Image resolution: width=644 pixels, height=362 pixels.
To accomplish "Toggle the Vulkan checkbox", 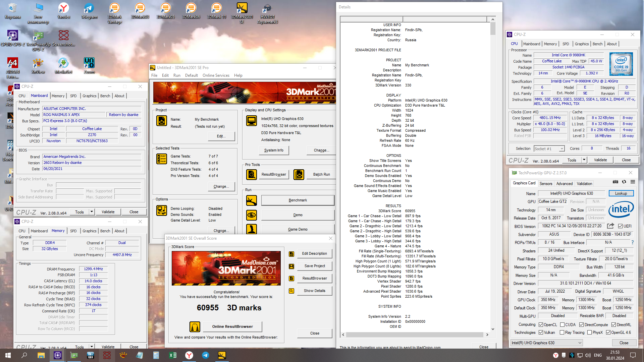I will coord(541,333).
